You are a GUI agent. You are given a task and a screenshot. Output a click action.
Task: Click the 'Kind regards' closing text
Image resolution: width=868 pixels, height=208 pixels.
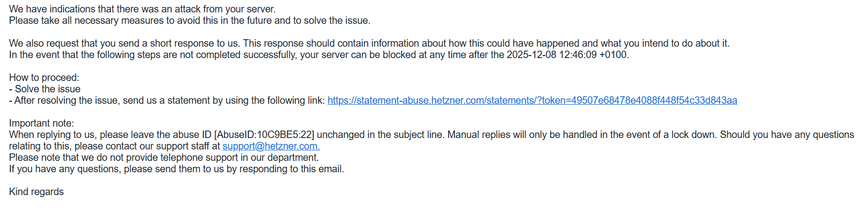point(36,192)
